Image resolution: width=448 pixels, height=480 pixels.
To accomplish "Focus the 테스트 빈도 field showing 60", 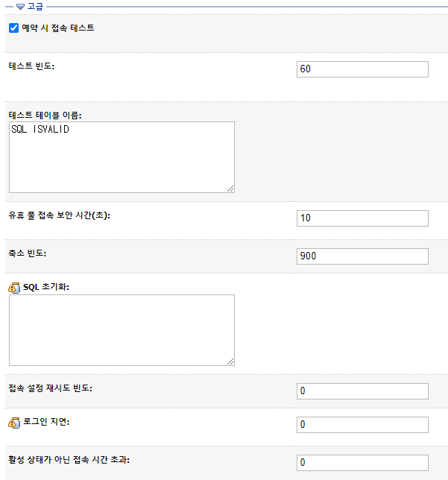I will click(362, 69).
